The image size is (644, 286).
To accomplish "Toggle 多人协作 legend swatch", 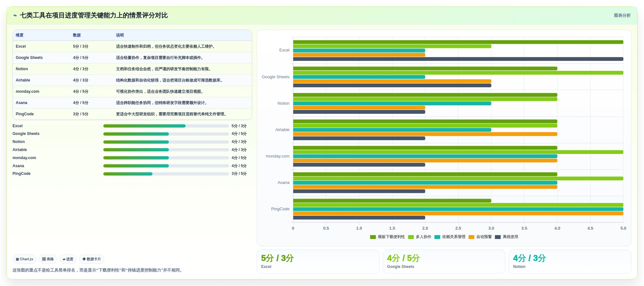I will click(x=411, y=237).
